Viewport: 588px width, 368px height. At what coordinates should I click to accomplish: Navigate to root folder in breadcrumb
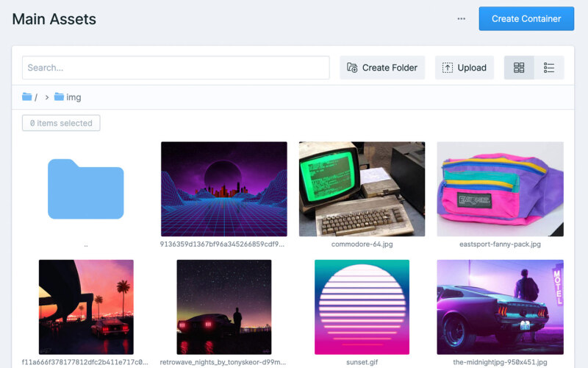click(x=29, y=97)
